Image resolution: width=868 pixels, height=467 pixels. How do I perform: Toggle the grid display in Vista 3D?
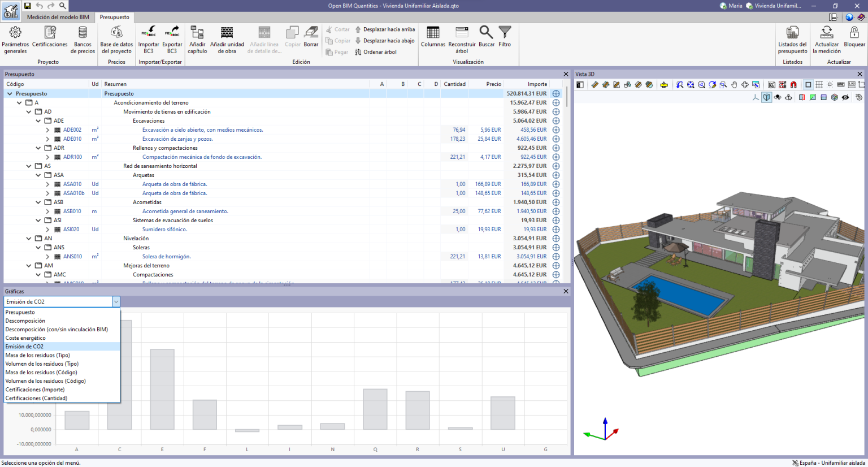pyautogui.click(x=819, y=85)
